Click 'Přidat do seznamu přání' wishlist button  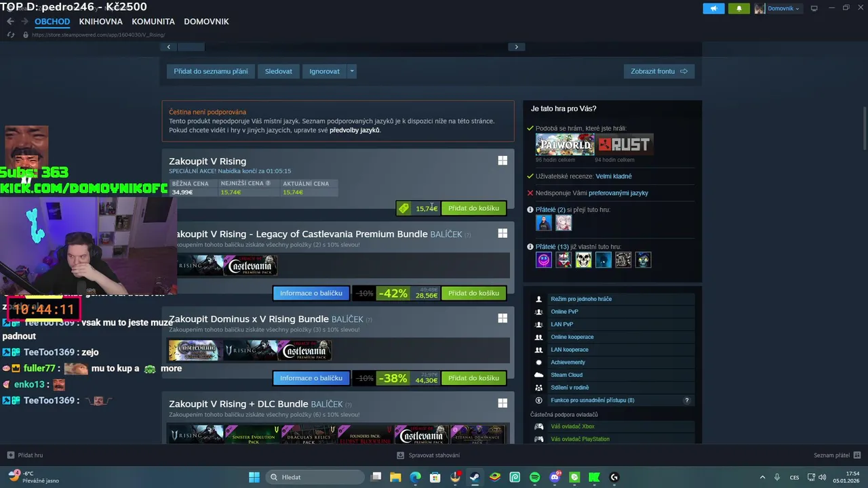tap(210, 71)
